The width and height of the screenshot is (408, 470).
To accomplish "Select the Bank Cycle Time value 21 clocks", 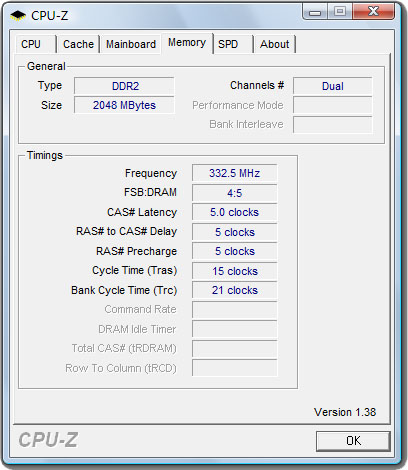I will (235, 290).
